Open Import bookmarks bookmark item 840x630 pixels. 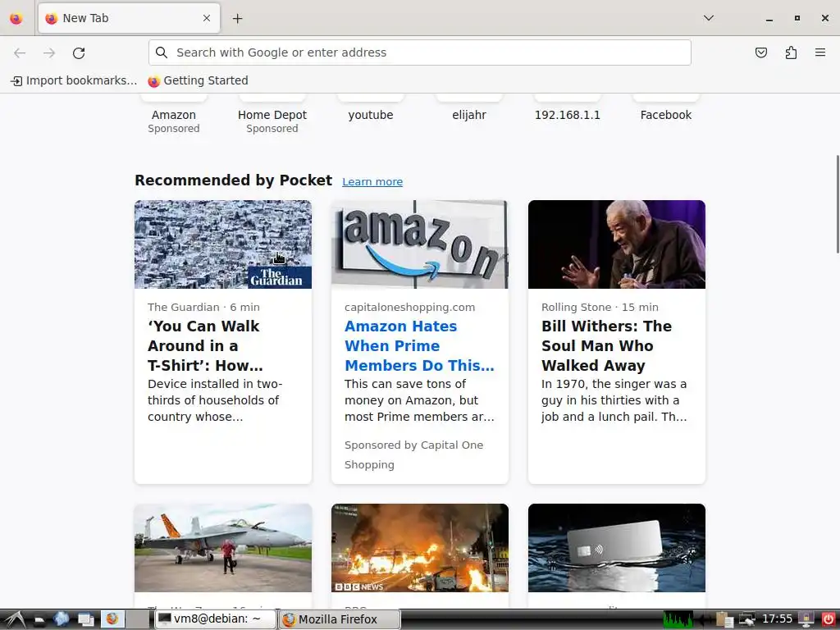tap(74, 80)
